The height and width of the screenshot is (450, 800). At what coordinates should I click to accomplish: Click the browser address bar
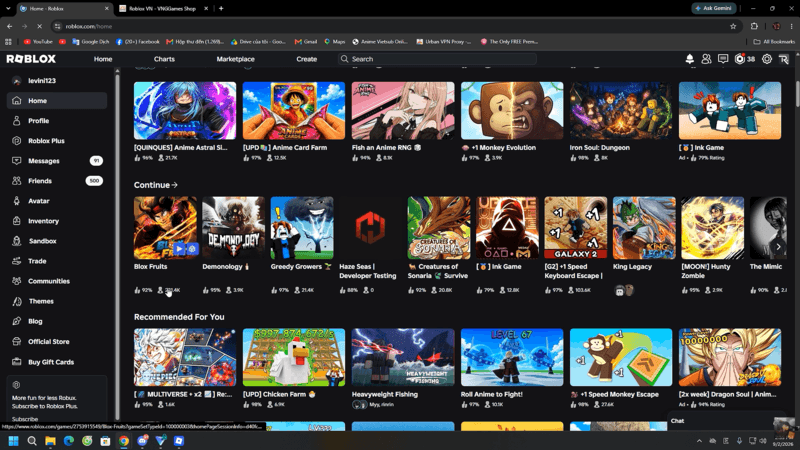click(393, 26)
